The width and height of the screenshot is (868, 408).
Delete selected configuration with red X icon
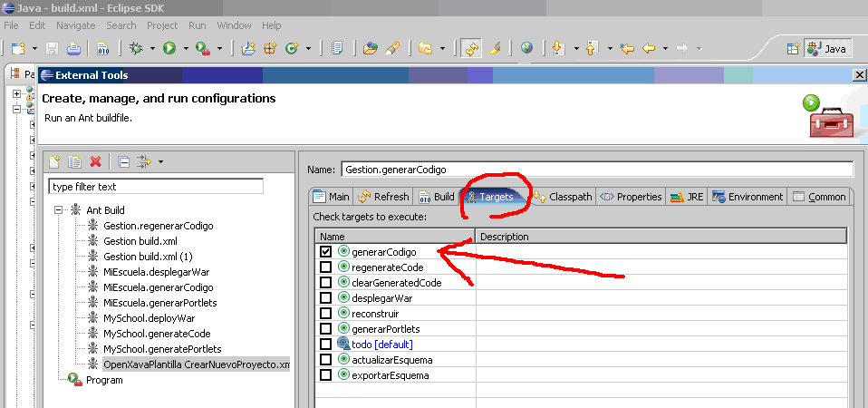point(96,161)
